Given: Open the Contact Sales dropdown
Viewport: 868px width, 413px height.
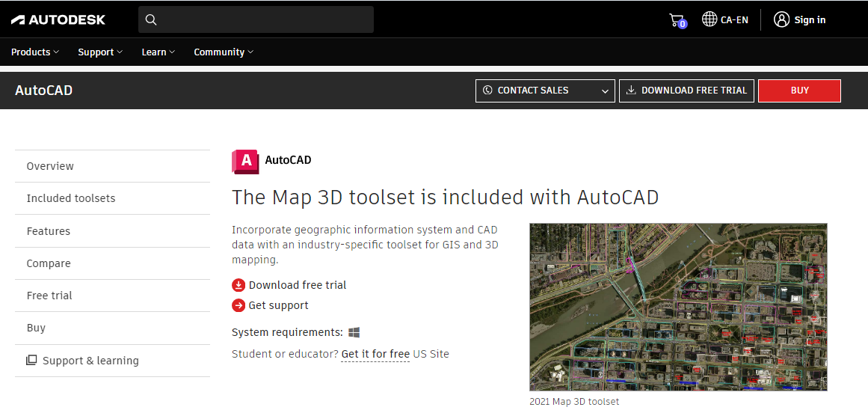Looking at the screenshot, I should tap(545, 91).
